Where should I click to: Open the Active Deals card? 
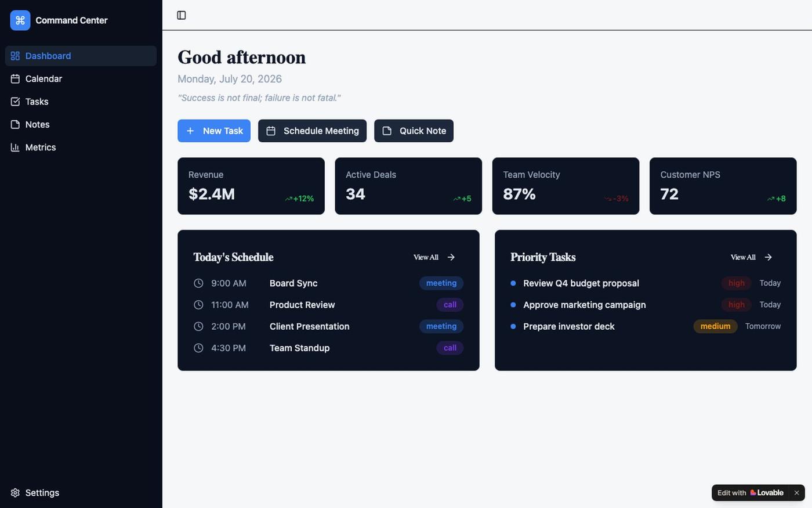408,186
